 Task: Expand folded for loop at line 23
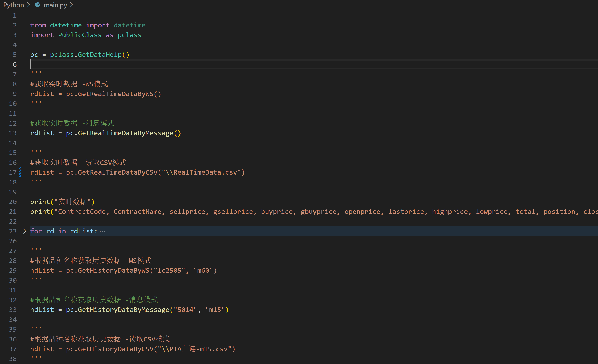(x=25, y=231)
